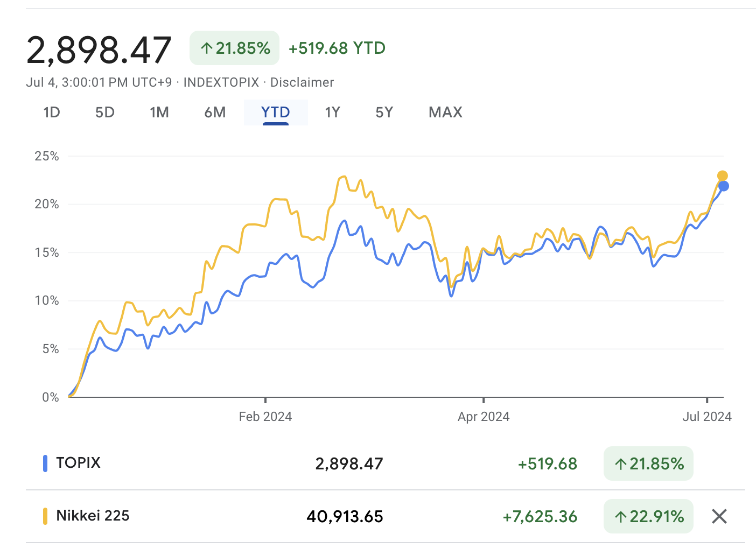756x548 pixels.
Task: Click the yellow Nikkei 225 color marker
Action: pos(45,516)
